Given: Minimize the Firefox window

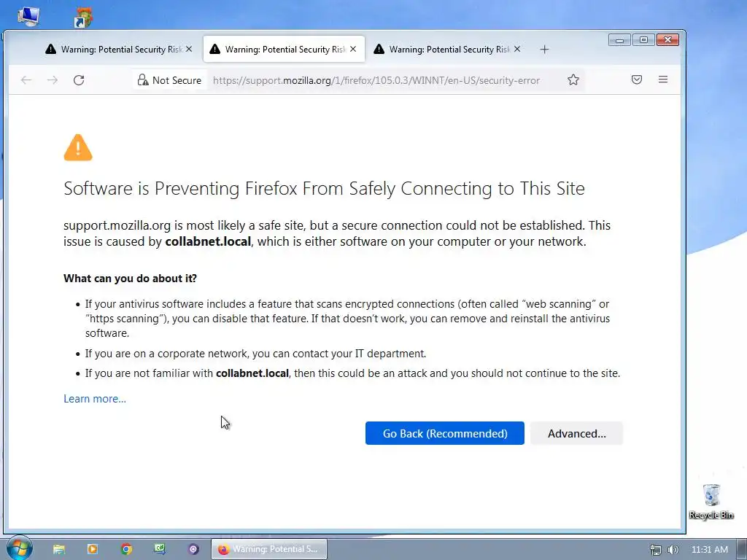Looking at the screenshot, I should (x=619, y=40).
